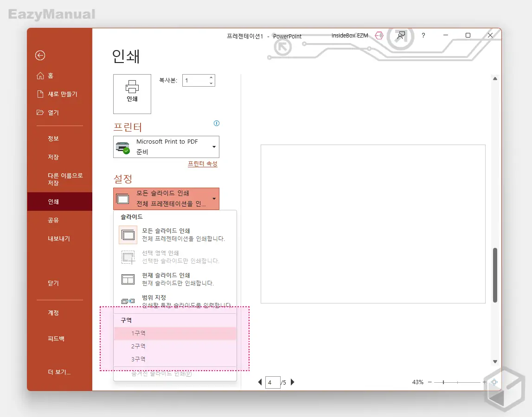Open the Microsoft Print to PDF dropdown
This screenshot has height=417, width=532.
click(x=166, y=147)
